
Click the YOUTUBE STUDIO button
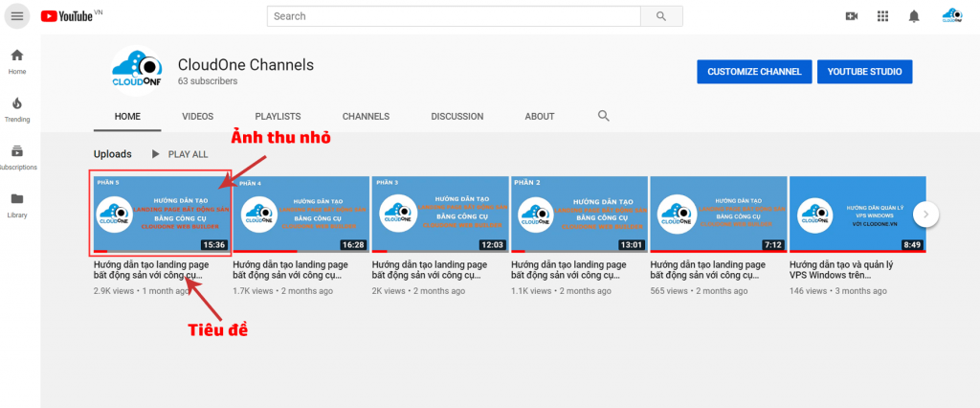pyautogui.click(x=864, y=72)
